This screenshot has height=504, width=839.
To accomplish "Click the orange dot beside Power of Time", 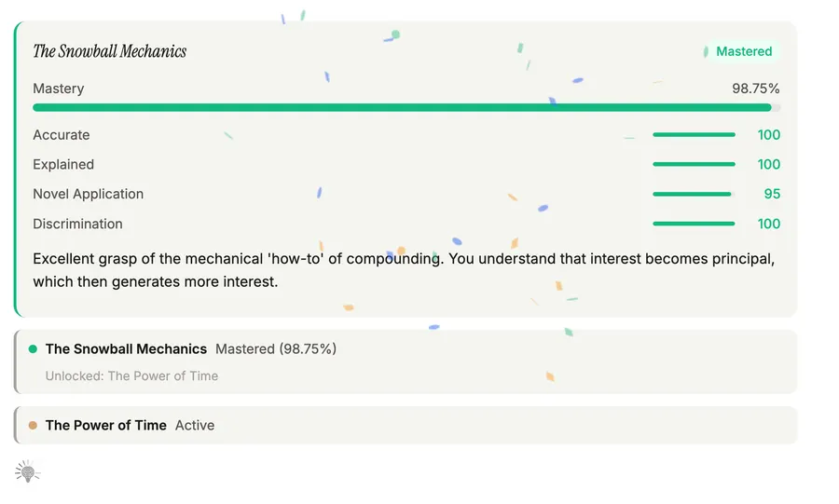I will pyautogui.click(x=33, y=426).
